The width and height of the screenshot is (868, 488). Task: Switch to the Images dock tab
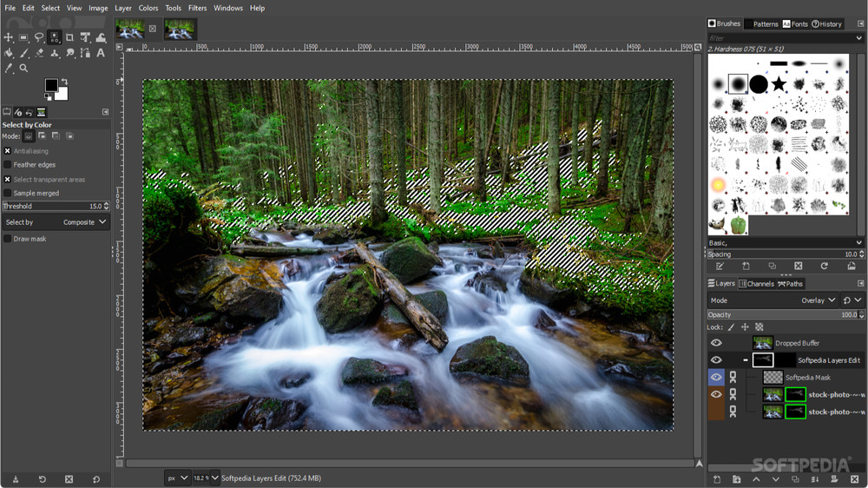[41, 112]
